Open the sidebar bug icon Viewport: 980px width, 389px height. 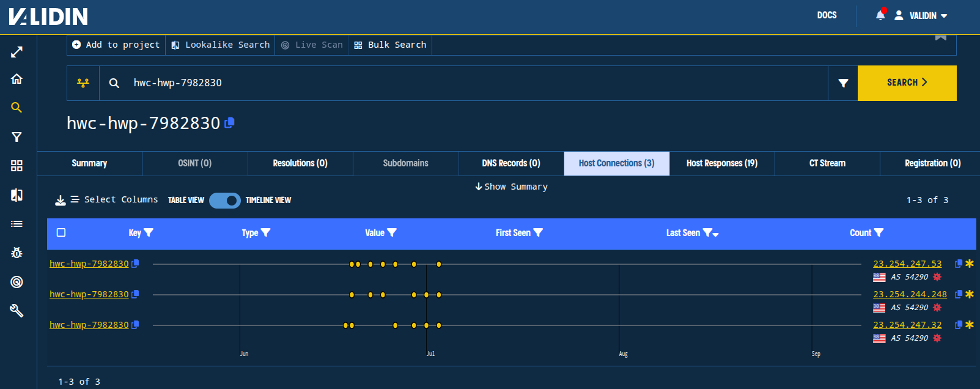coord(17,253)
